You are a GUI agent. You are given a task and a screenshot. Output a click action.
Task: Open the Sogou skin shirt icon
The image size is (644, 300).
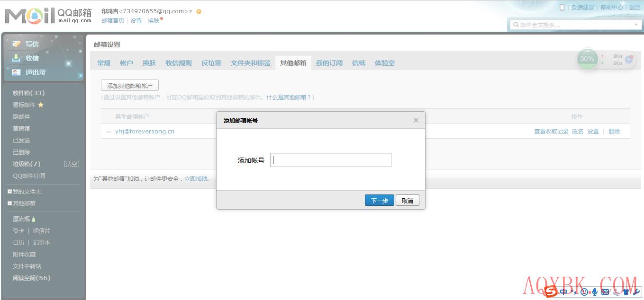(626, 292)
